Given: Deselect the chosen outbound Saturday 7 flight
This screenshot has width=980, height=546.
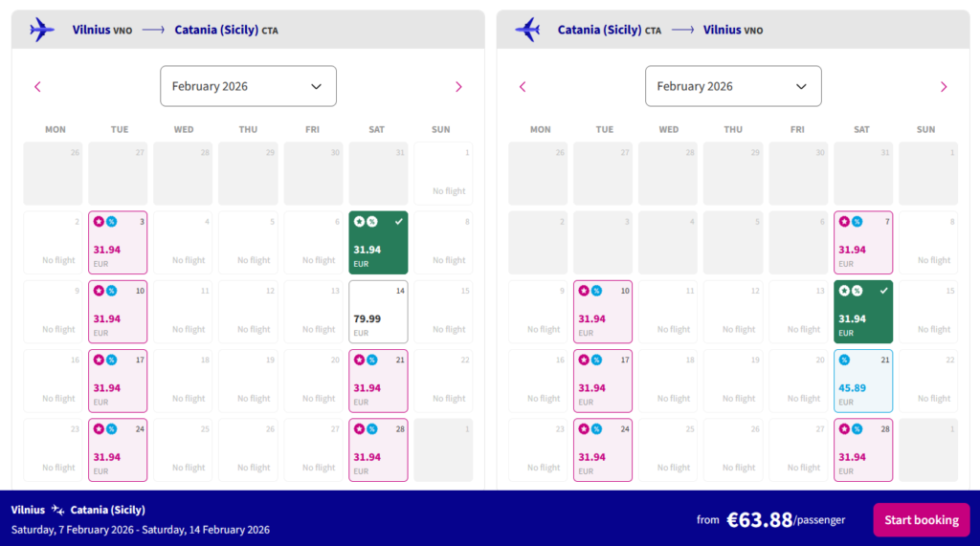Looking at the screenshot, I should pyautogui.click(x=378, y=243).
